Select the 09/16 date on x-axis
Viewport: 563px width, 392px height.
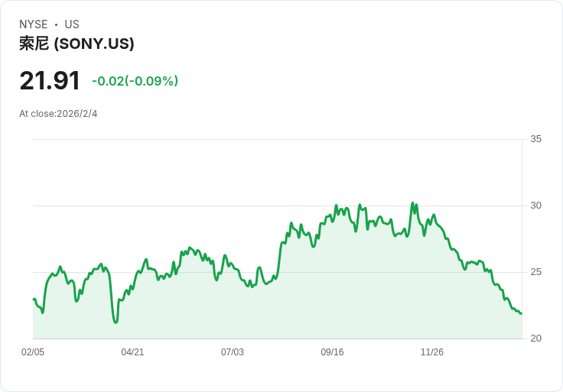332,352
